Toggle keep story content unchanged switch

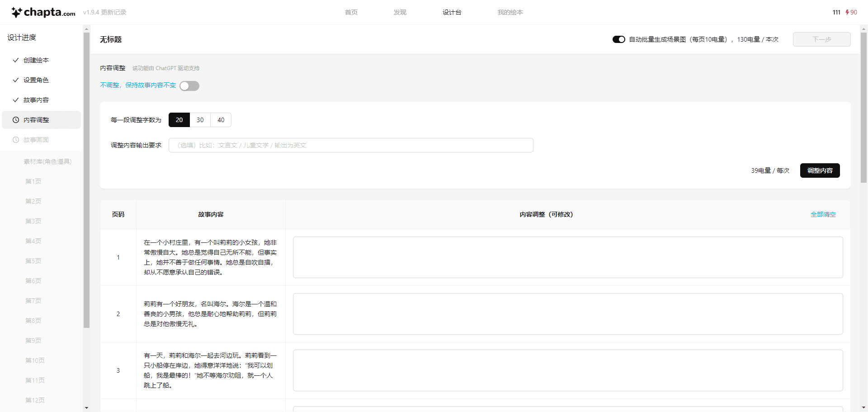pyautogui.click(x=189, y=86)
